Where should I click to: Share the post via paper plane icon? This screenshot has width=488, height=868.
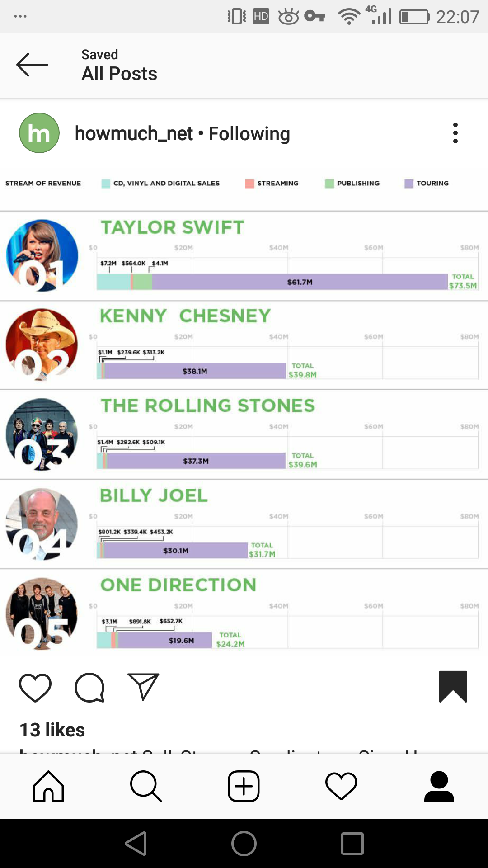tap(143, 687)
